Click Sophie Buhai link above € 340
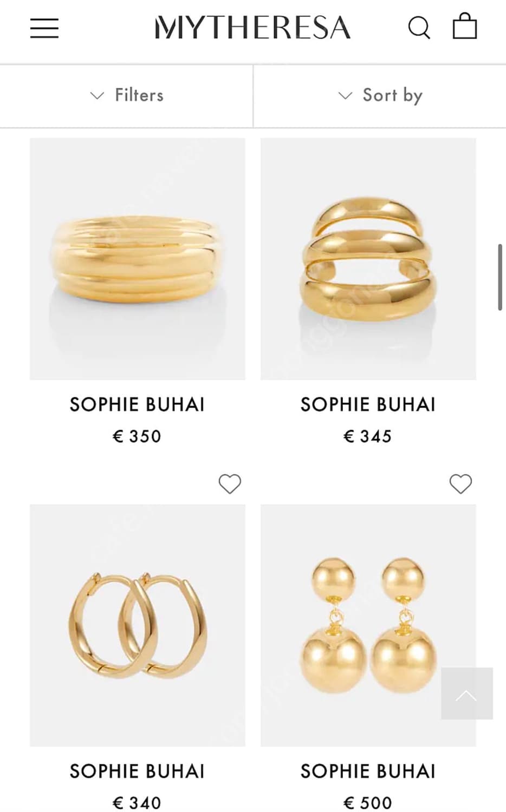 point(137,771)
